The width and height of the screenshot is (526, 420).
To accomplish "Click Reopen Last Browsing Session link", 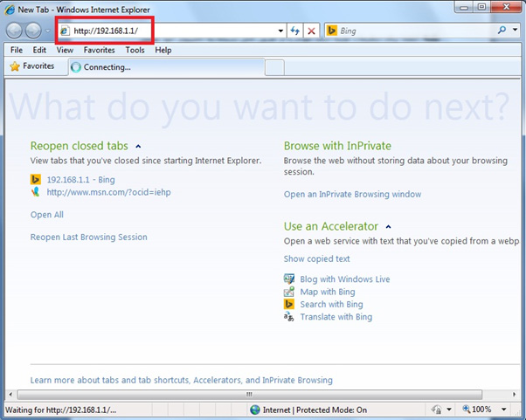I will coord(89,237).
